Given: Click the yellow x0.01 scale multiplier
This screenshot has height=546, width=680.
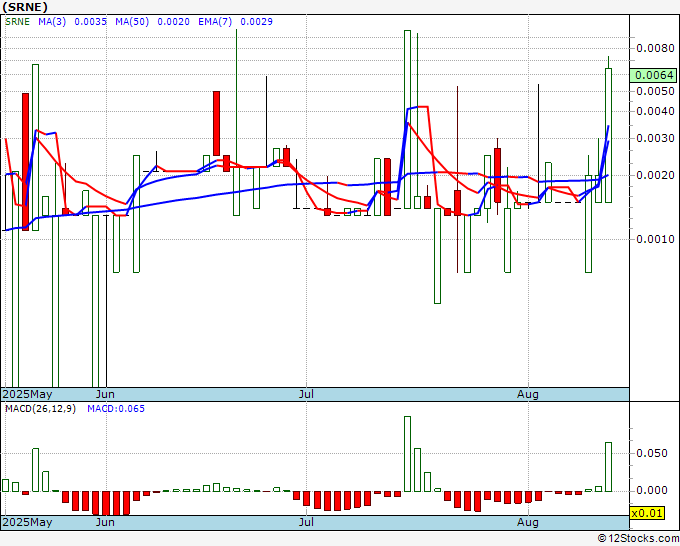Looking at the screenshot, I should 647,513.
